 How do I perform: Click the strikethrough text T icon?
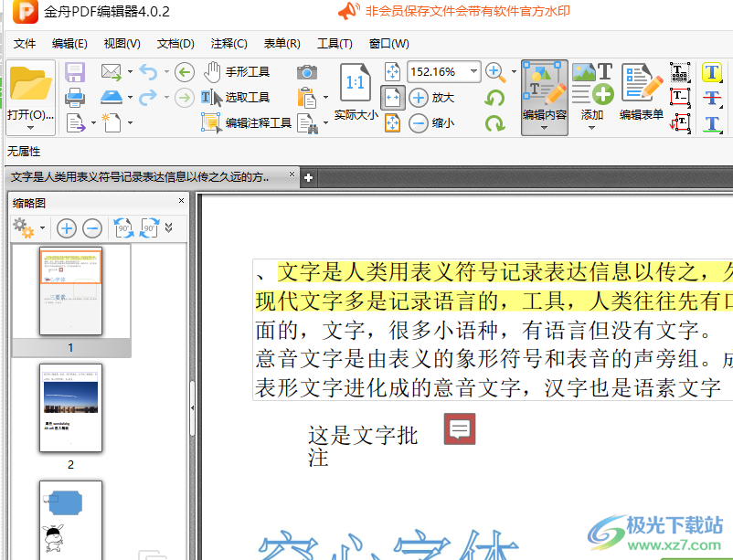[712, 98]
